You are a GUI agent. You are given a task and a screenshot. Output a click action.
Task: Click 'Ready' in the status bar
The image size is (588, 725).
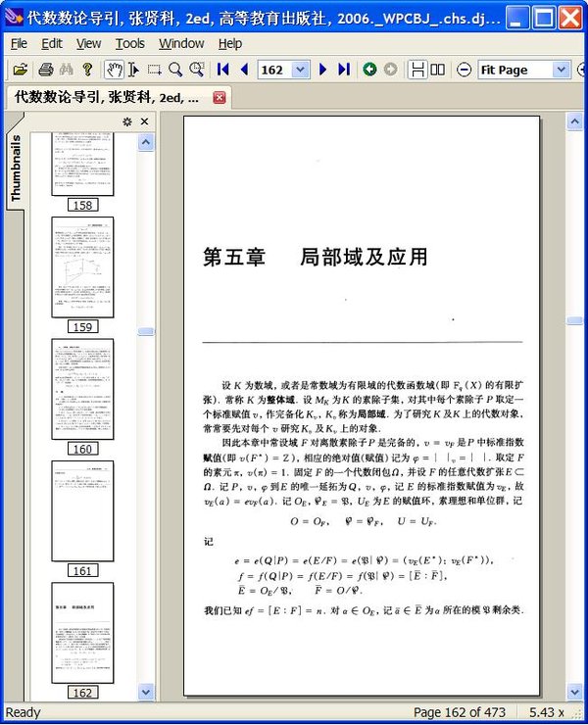(x=24, y=712)
